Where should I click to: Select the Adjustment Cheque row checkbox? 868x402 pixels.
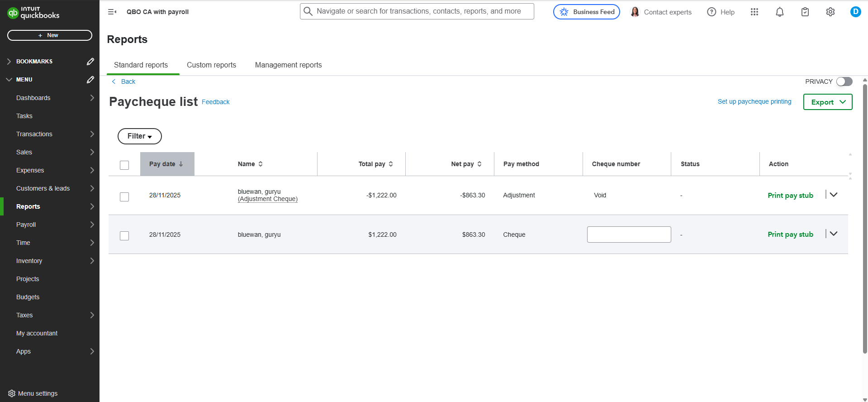pos(124,197)
